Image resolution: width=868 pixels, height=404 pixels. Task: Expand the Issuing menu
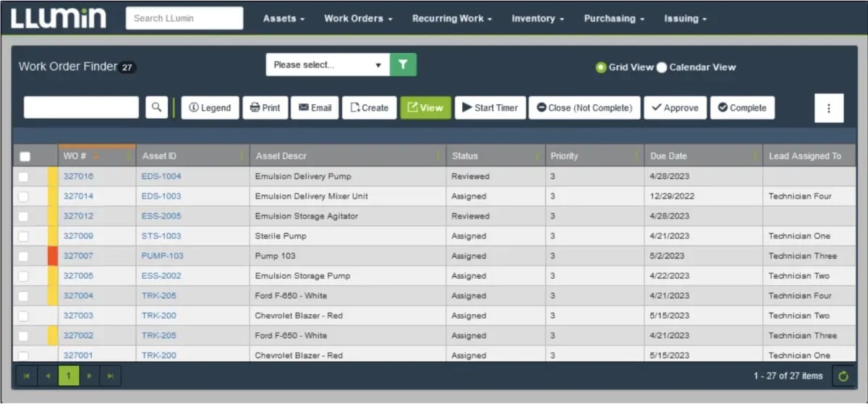point(686,18)
